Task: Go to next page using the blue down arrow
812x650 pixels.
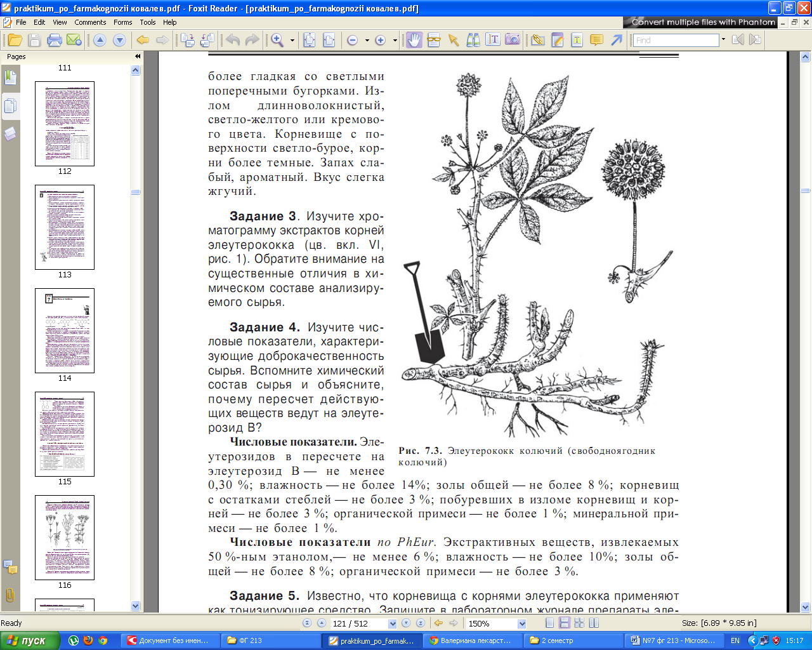Action: 119,40
